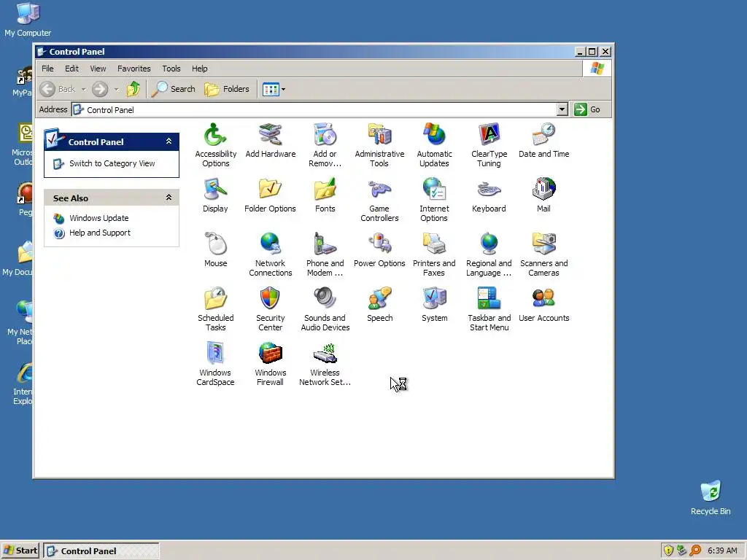Open the Edit menu
Screen dimensions: 747x560
72,69
